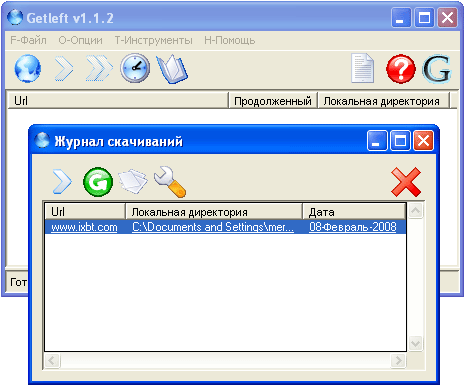Click the globe icon in the Getleft title bar
The width and height of the screenshot is (465, 386).
pyautogui.click(x=15, y=17)
